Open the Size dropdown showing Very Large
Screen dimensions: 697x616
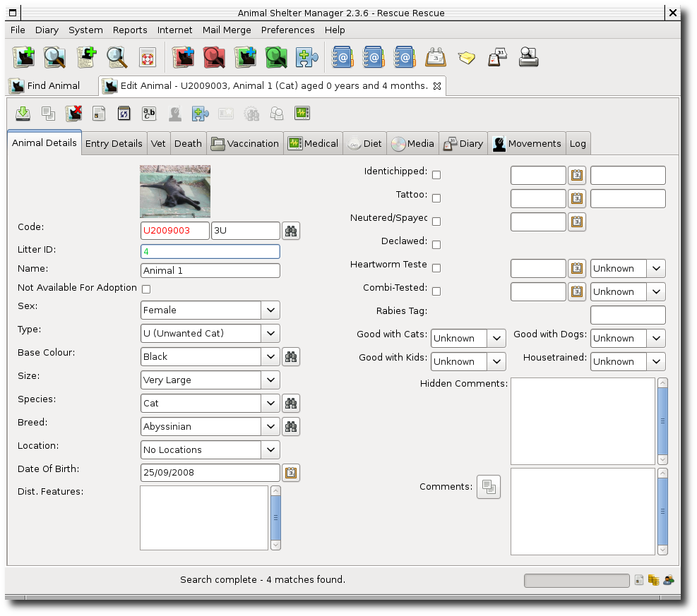[x=210, y=380]
